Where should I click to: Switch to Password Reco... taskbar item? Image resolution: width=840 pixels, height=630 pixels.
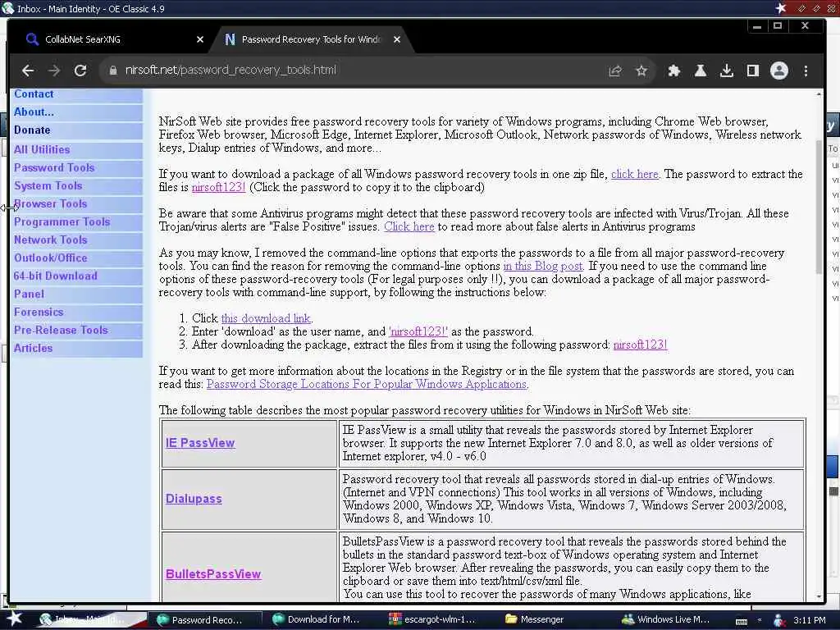point(204,620)
